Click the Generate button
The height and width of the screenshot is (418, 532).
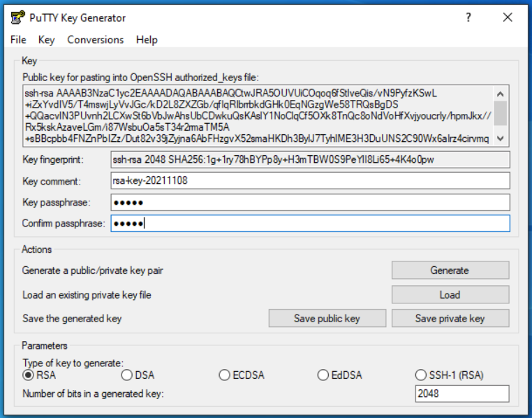[450, 271]
